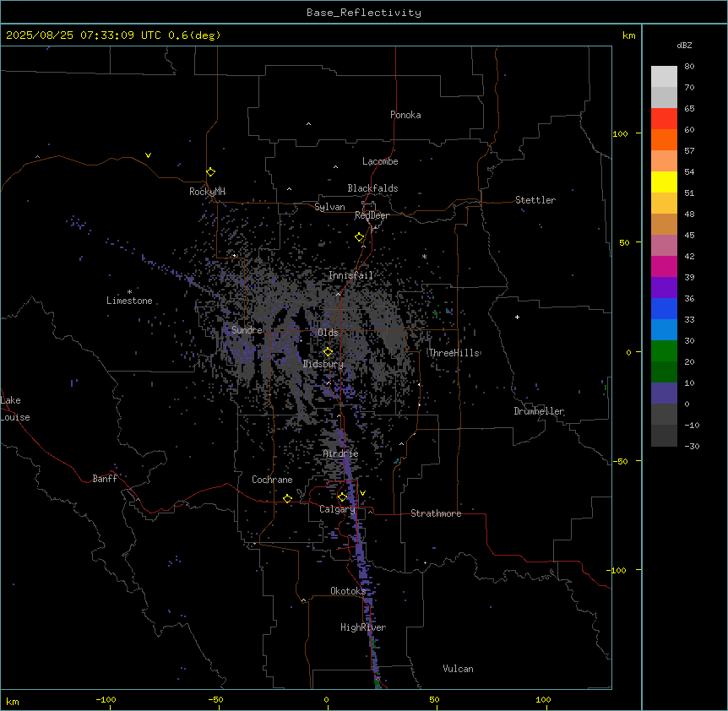Choose the light blue 33-30 dBZ swatch
The width and height of the screenshot is (728, 711).
tap(664, 330)
